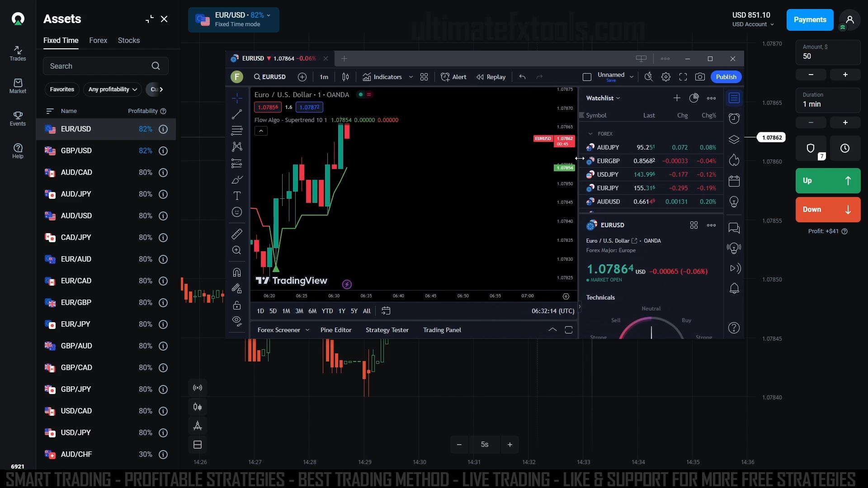Image resolution: width=868 pixels, height=488 pixels.
Task: Toggle lock all drawing tools
Action: pyautogui.click(x=237, y=305)
